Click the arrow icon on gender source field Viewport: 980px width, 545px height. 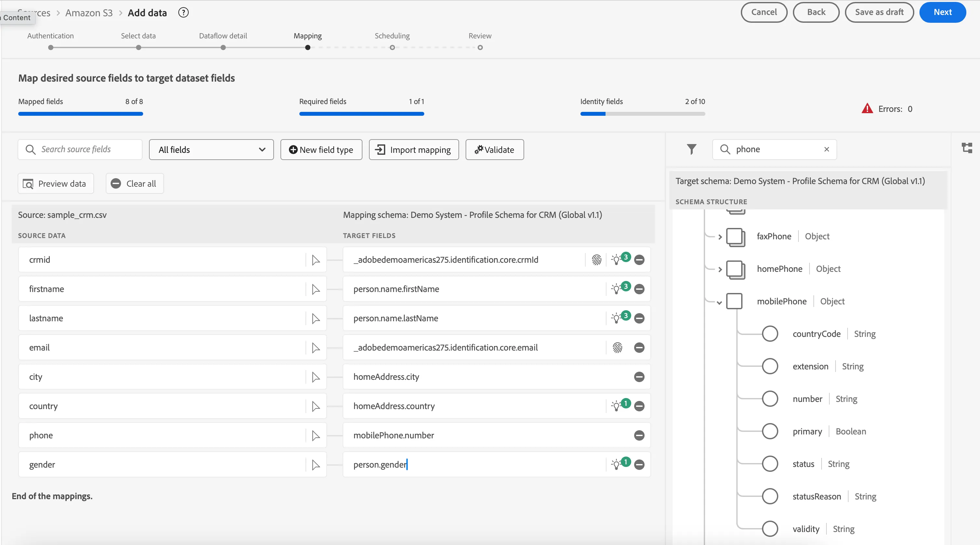click(x=315, y=465)
